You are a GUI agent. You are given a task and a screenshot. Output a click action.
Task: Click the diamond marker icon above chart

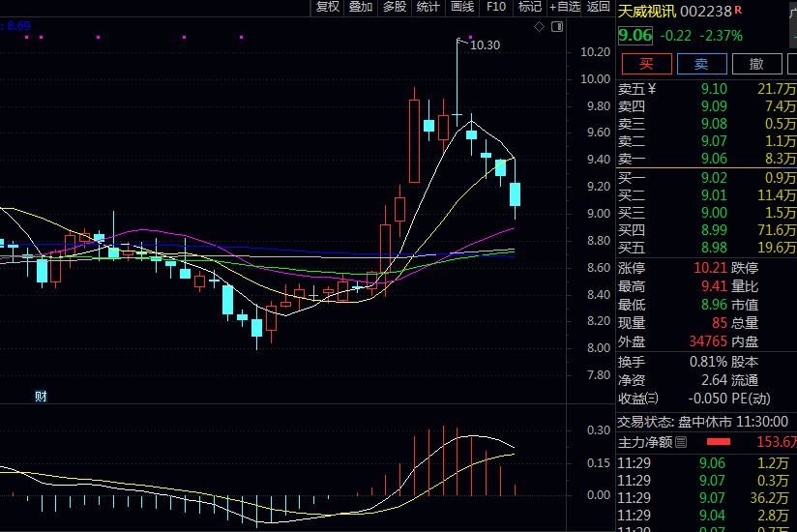click(539, 26)
